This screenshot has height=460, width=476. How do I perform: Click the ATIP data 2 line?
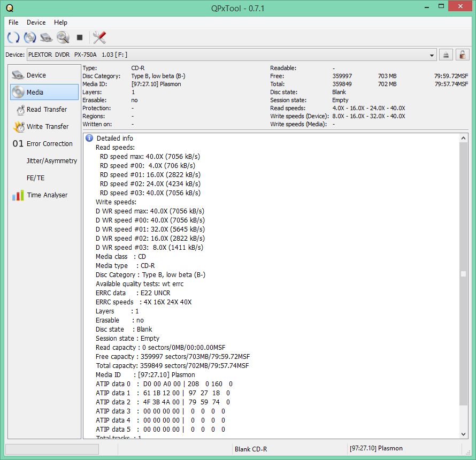pyautogui.click(x=163, y=402)
